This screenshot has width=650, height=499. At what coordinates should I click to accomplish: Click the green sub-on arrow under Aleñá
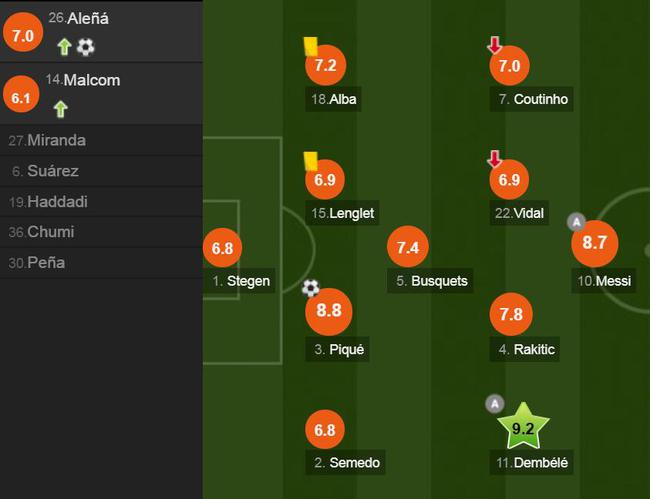pos(64,47)
